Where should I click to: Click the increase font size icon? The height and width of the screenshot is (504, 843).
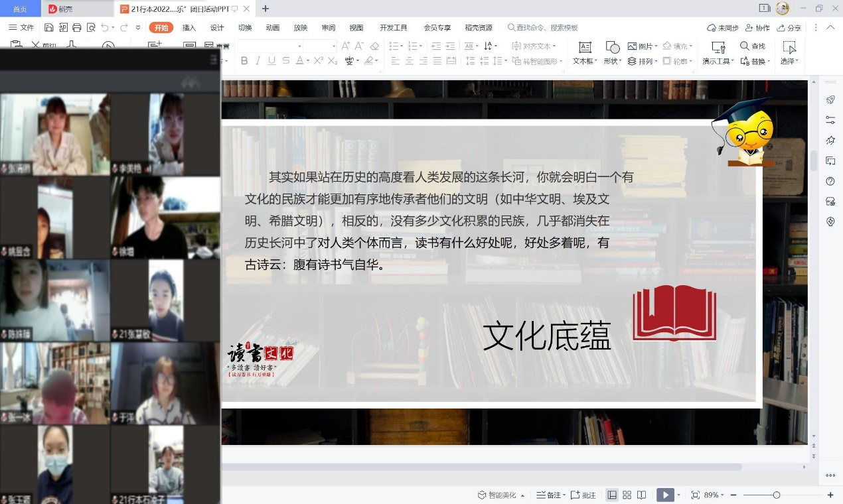point(345,46)
